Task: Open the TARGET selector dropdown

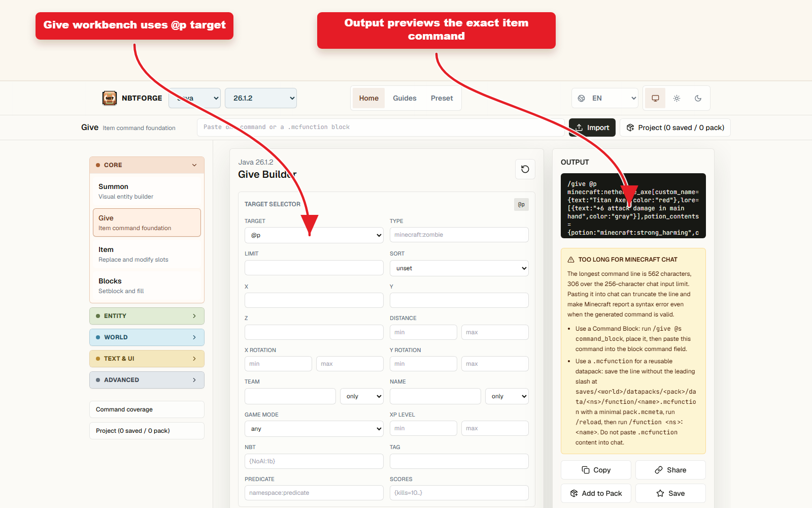Action: (314, 235)
